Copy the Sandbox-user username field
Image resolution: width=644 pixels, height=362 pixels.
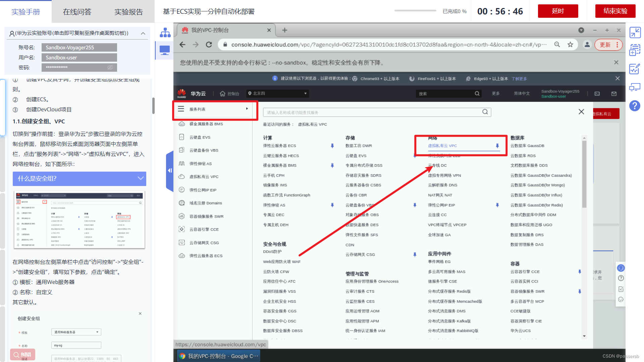[79, 57]
